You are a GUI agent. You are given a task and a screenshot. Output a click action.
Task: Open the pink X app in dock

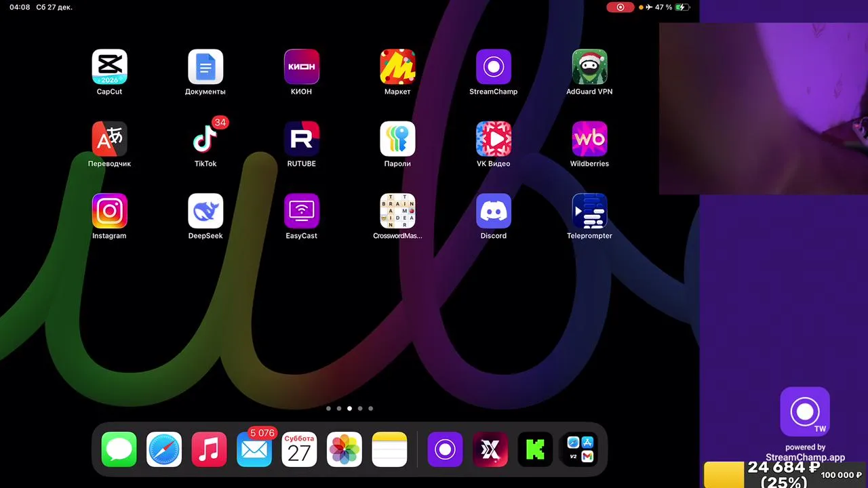(490, 449)
